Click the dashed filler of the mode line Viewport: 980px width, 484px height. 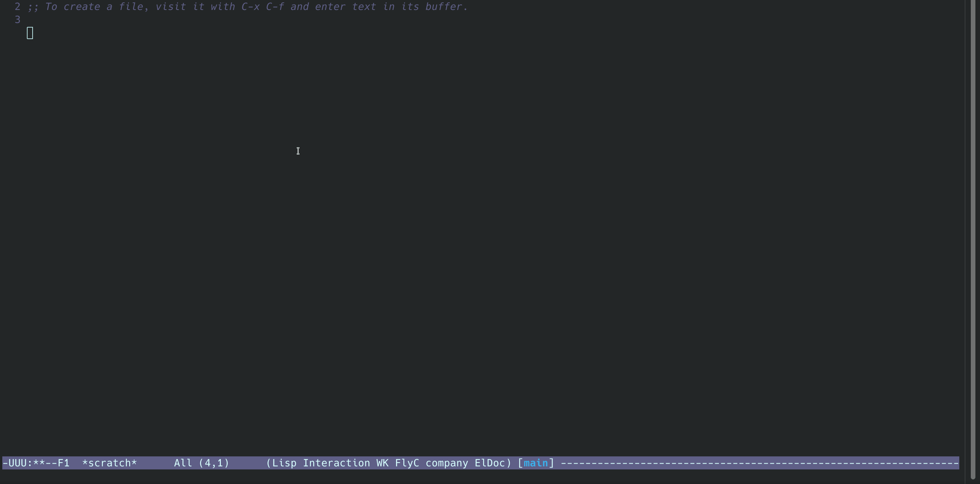click(760, 463)
